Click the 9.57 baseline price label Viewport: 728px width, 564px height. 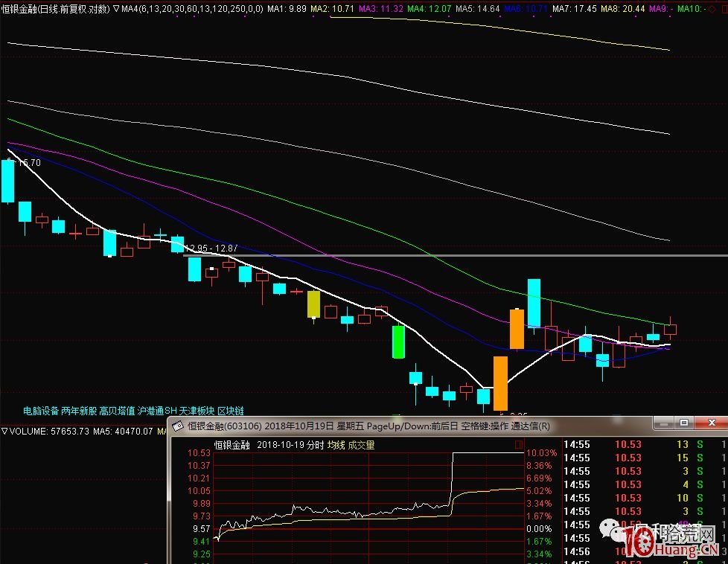click(x=202, y=529)
